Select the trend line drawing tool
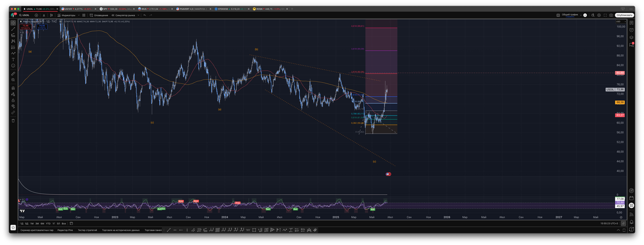 (x=13, y=29)
